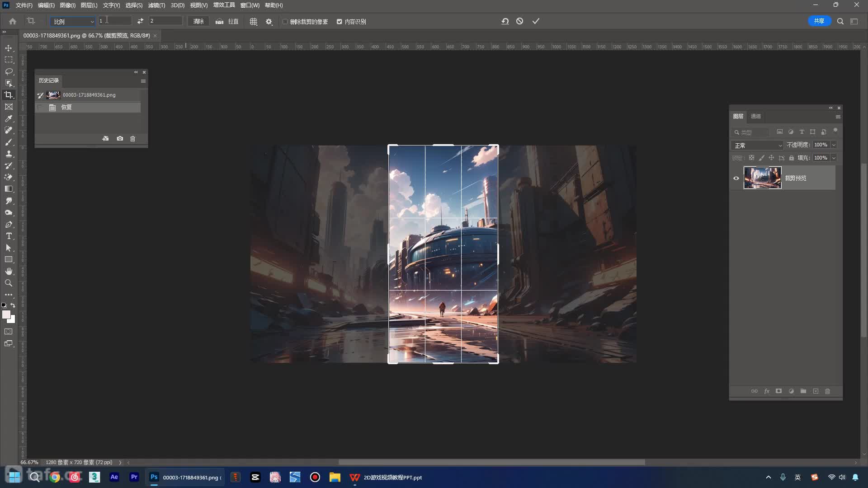868x488 pixels.
Task: Open the blend mode dropdown 正常
Action: pos(757,145)
